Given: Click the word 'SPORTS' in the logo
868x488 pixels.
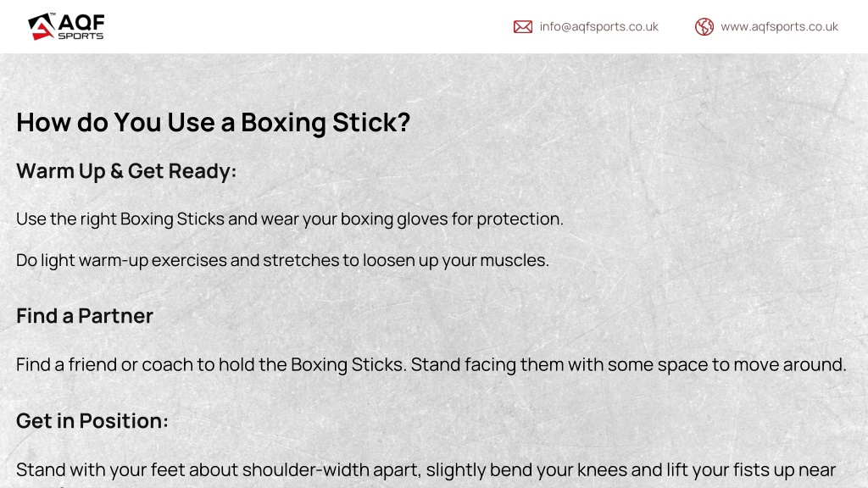Looking at the screenshot, I should click(81, 36).
